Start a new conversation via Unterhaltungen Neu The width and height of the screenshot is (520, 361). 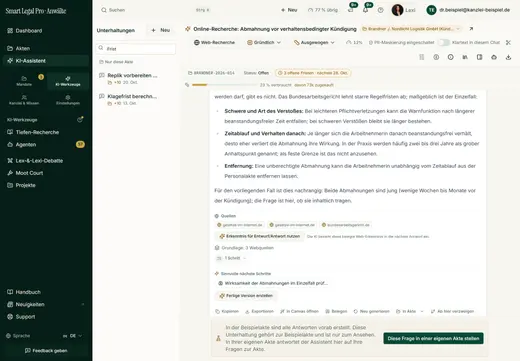click(161, 30)
